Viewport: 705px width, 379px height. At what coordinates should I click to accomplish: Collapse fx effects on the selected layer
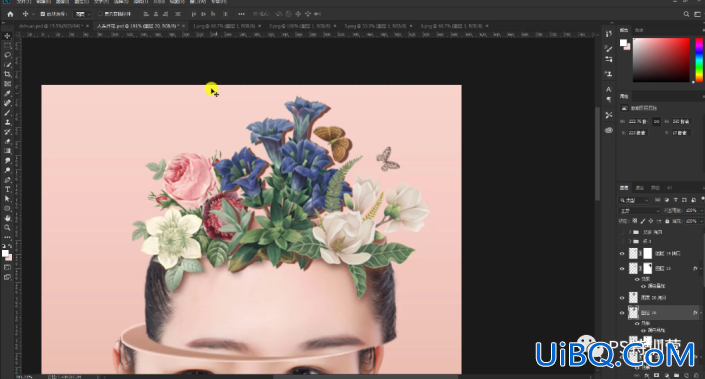click(701, 312)
